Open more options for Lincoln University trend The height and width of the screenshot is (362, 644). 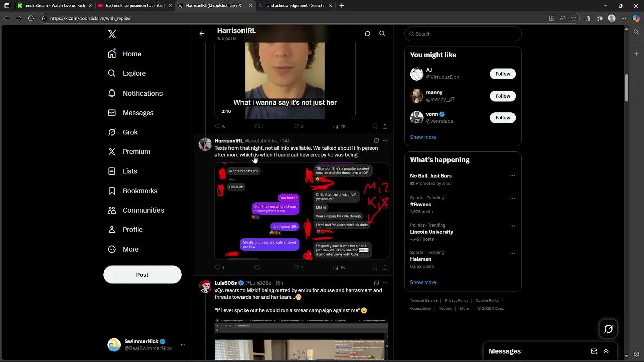[513, 226]
